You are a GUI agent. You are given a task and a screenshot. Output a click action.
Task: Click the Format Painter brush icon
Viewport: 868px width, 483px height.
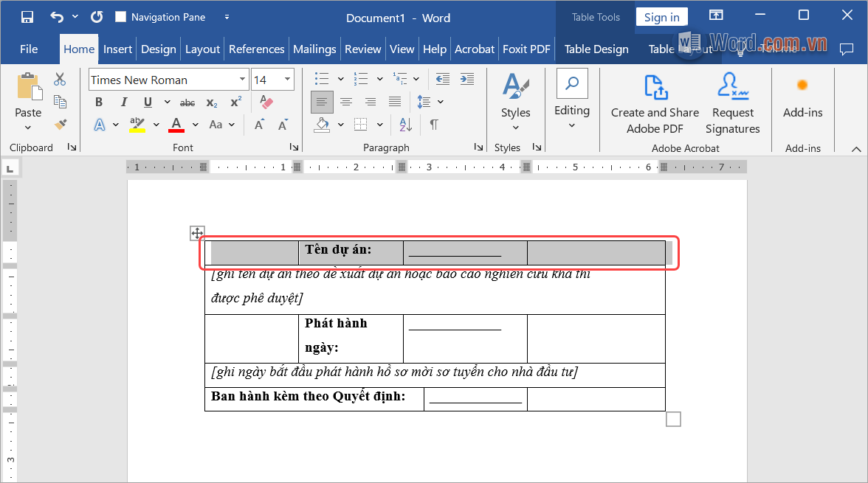click(61, 125)
